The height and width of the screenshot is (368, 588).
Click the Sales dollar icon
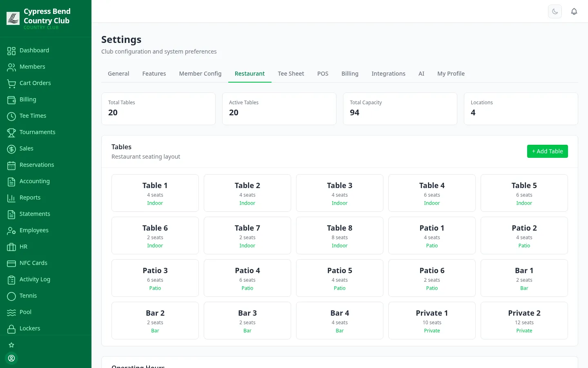(11, 149)
